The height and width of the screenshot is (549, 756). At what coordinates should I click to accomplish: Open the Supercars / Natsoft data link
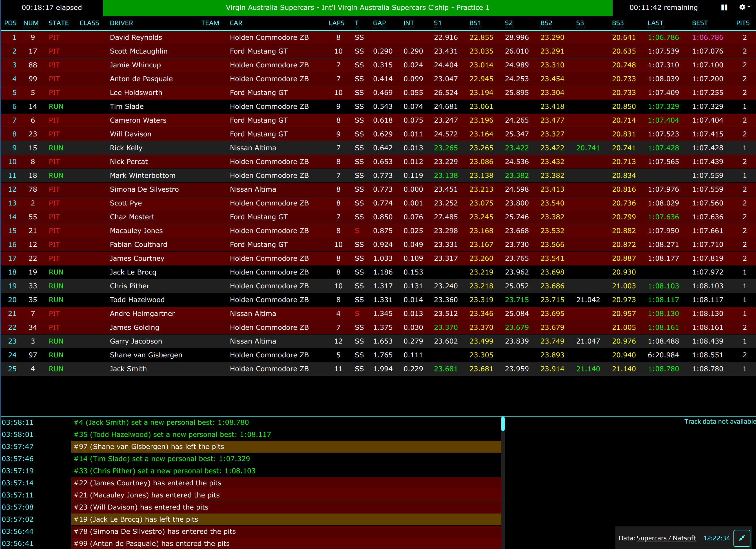point(666,538)
